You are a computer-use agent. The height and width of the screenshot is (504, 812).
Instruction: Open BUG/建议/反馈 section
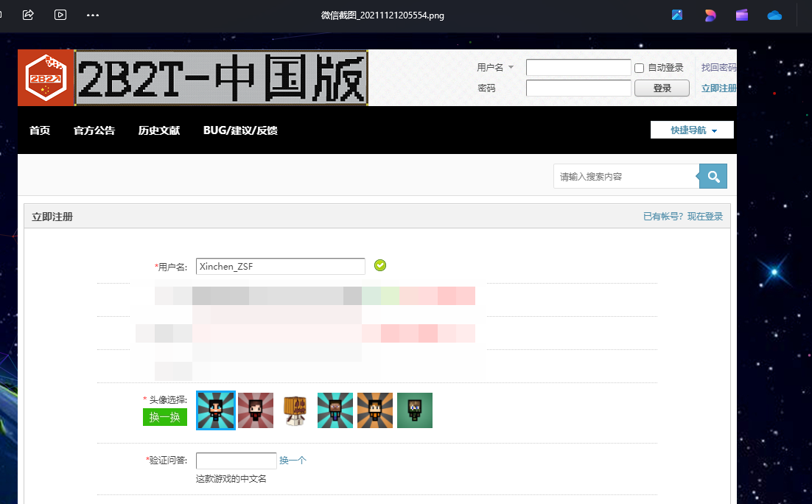point(240,130)
